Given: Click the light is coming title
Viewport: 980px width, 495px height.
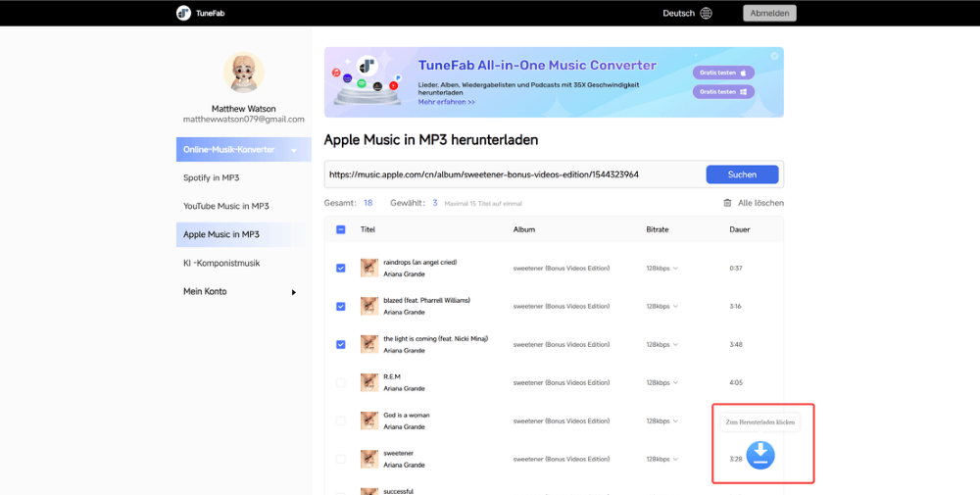Looking at the screenshot, I should (x=436, y=338).
